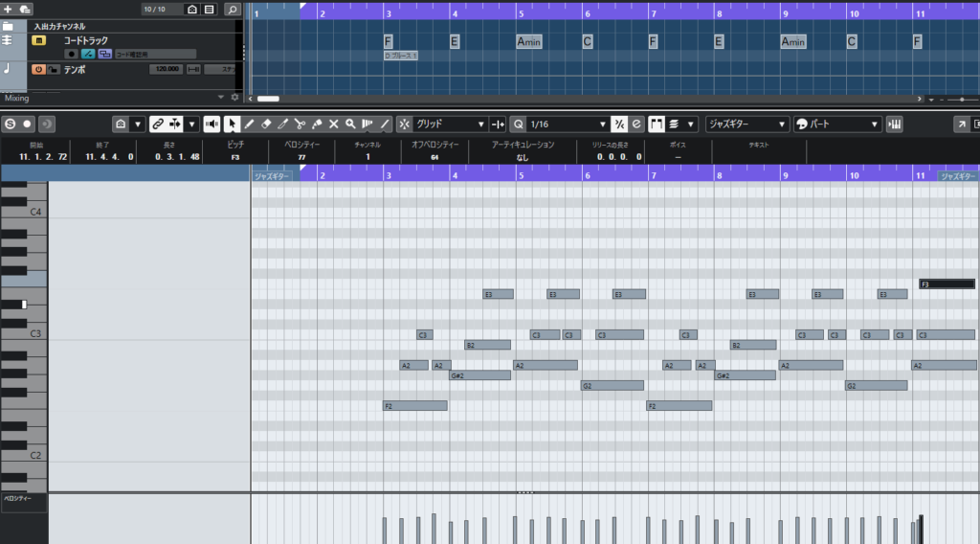The image size is (980, 544).
Task: Open the パート color scheme dropdown
Action: [x=874, y=125]
